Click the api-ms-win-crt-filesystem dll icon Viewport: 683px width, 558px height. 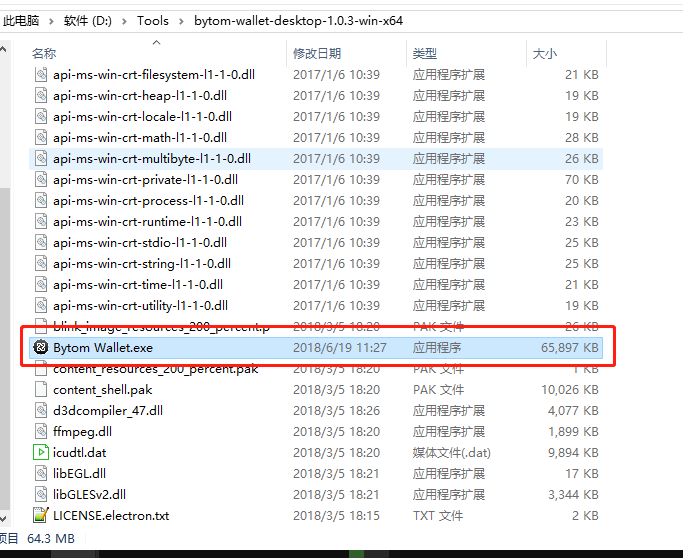(41, 74)
